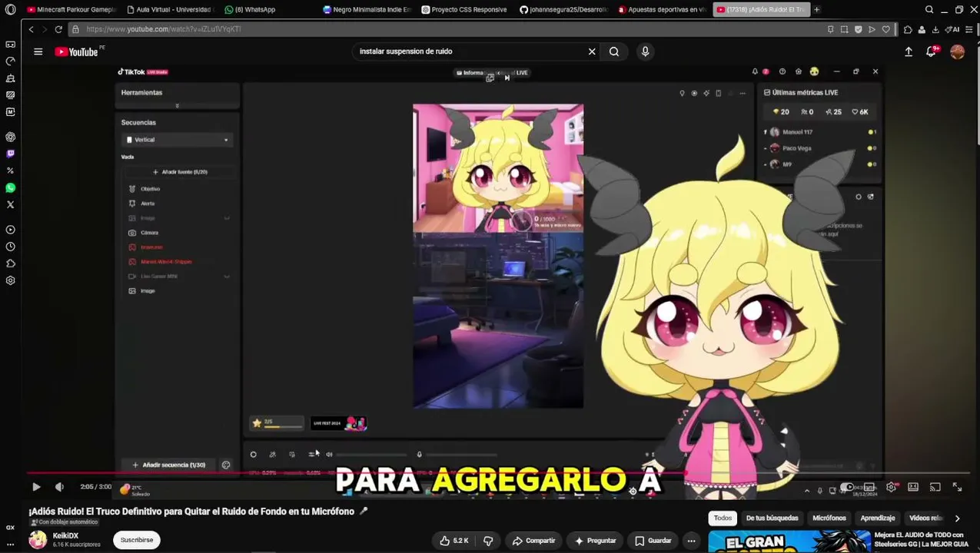
Task: Switch to Negro Minimalista Indie tab
Action: 367,10
